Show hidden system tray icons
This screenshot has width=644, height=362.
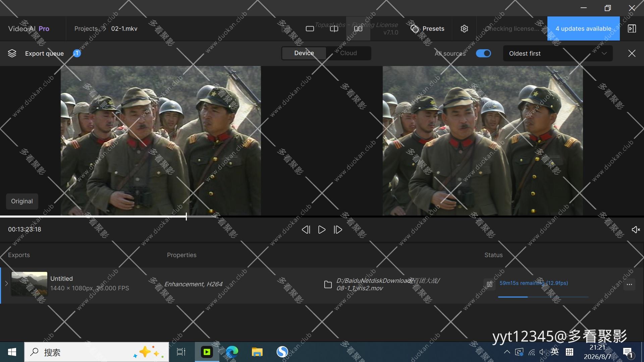pos(507,352)
